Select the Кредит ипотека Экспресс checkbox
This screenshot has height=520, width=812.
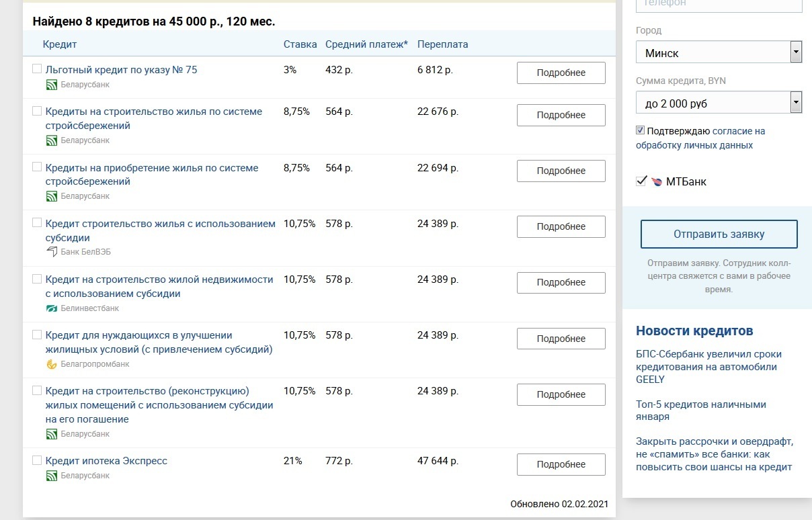(37, 460)
